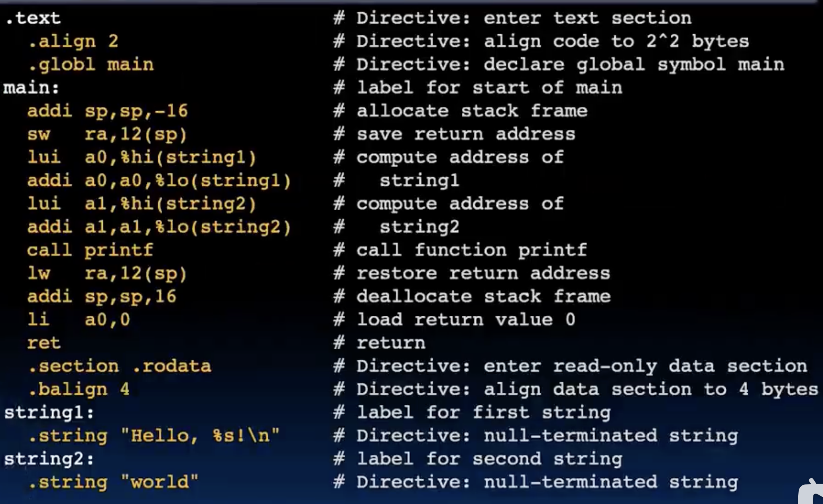The height and width of the screenshot is (504, 823).
Task: Click the addi a0,a0,%lo(string1) instruction
Action: [159, 181]
